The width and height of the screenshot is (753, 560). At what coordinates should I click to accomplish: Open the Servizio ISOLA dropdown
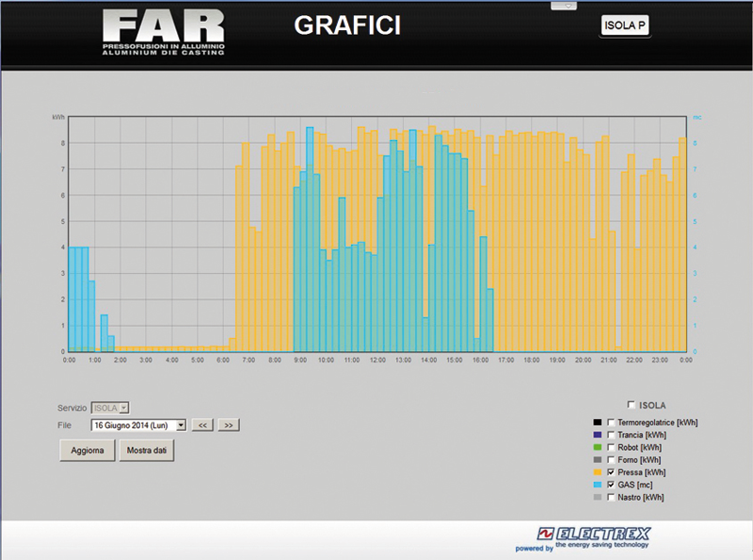coord(110,408)
